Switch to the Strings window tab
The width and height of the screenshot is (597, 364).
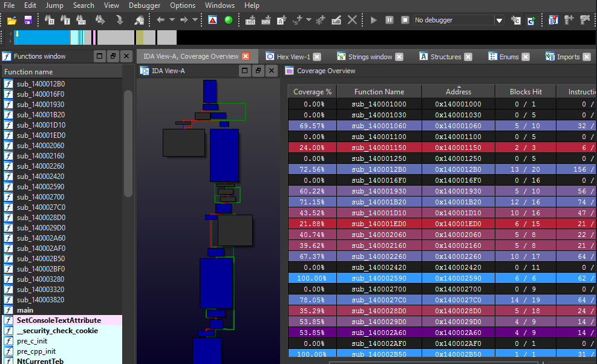pyautogui.click(x=370, y=57)
